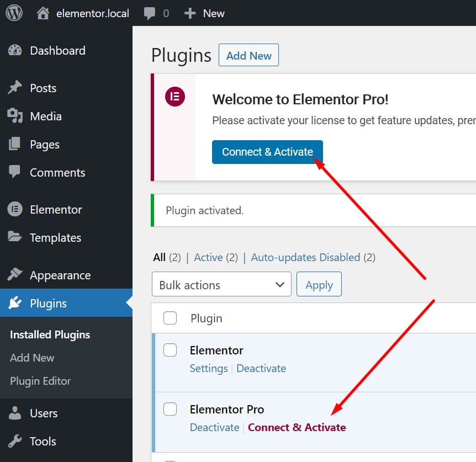Open Elementor plugin Settings link
Image resolution: width=476 pixels, height=462 pixels.
click(209, 368)
